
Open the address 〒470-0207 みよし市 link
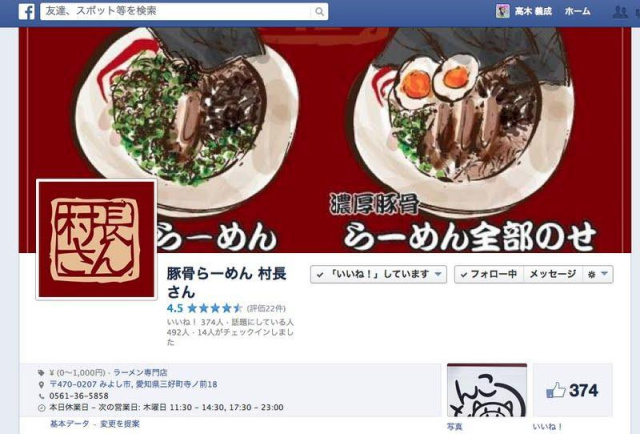coord(133,384)
